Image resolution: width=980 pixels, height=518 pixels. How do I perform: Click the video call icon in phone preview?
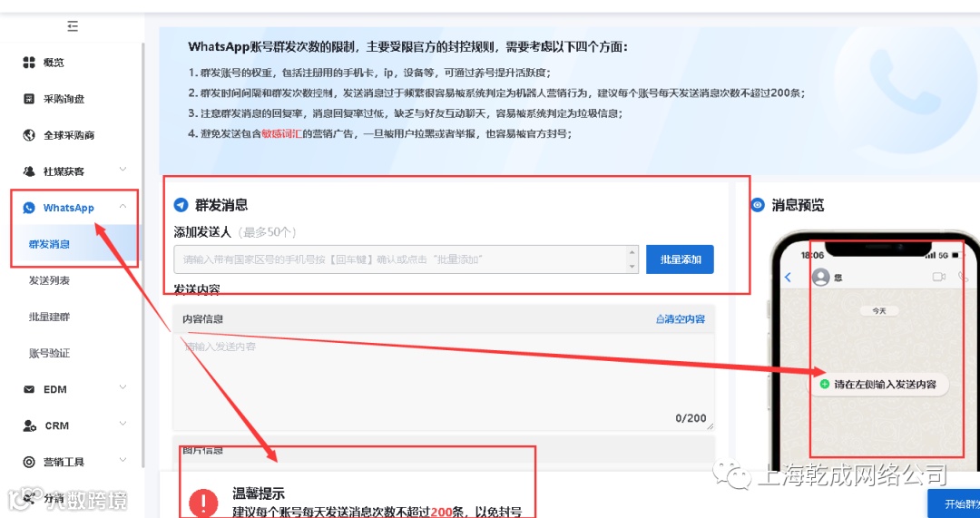(938, 276)
